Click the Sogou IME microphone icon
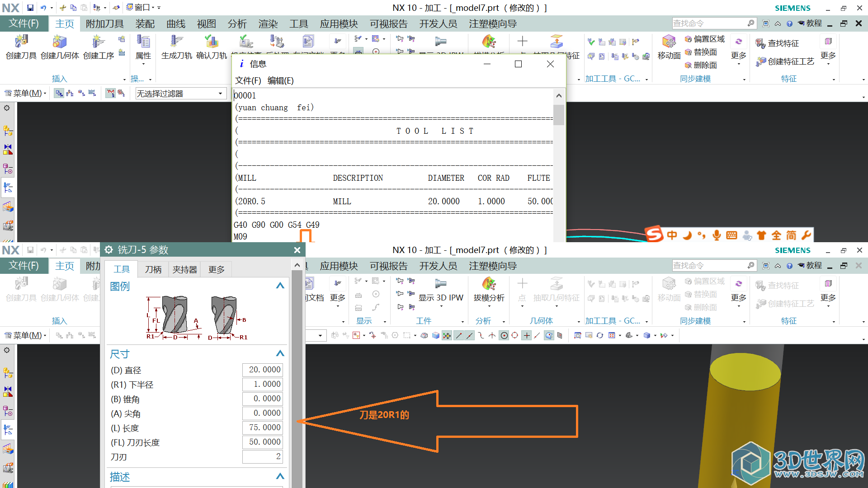This screenshot has height=488, width=868. pos(717,235)
